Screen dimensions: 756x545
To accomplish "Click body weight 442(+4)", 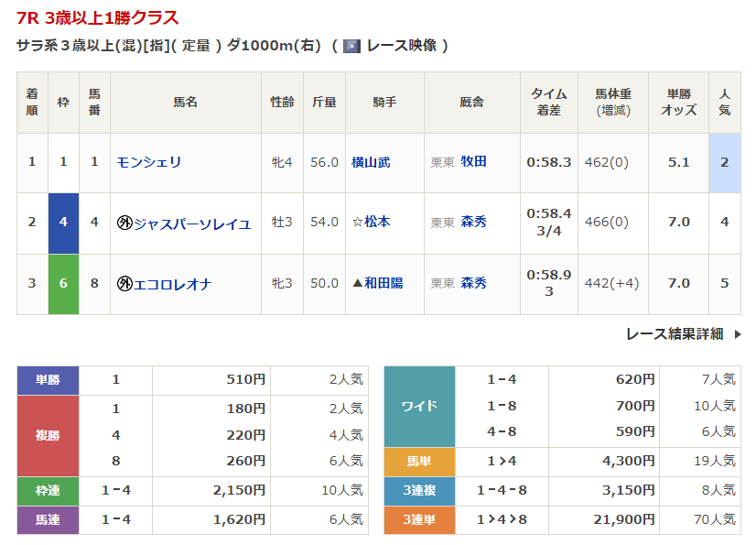I will tap(611, 283).
